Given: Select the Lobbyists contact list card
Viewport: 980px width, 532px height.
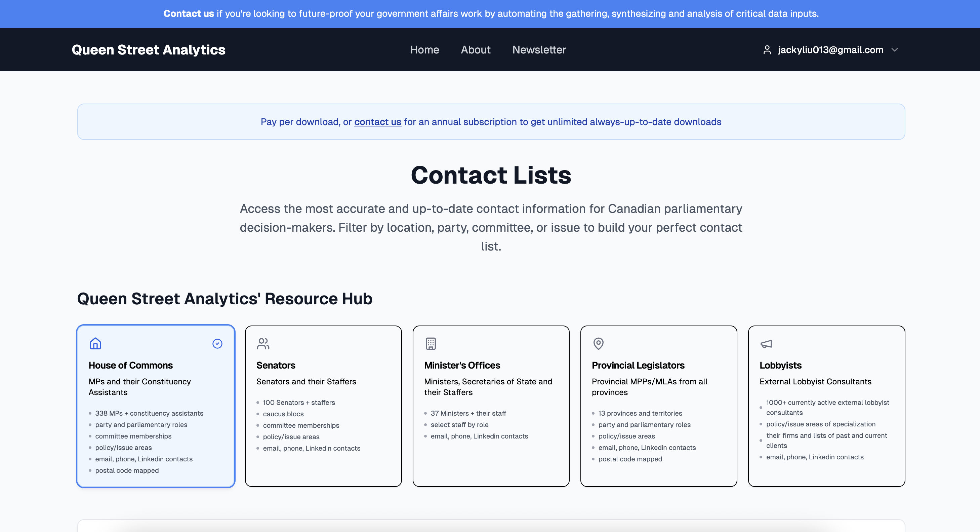Looking at the screenshot, I should tap(826, 406).
